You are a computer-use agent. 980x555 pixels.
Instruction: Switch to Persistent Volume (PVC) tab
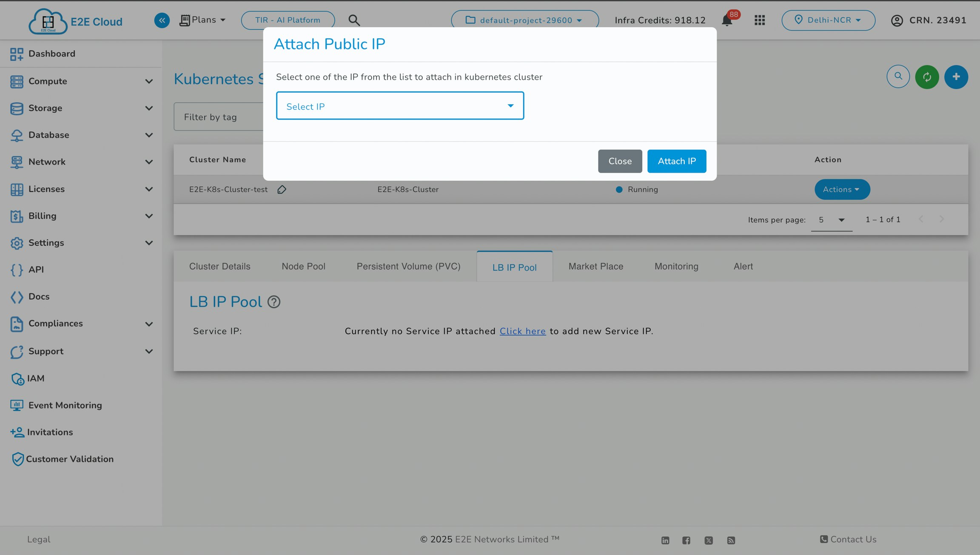[x=408, y=266]
